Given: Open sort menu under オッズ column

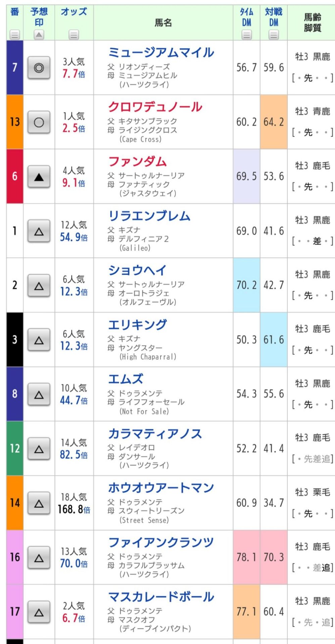Looking at the screenshot, I should [74, 34].
